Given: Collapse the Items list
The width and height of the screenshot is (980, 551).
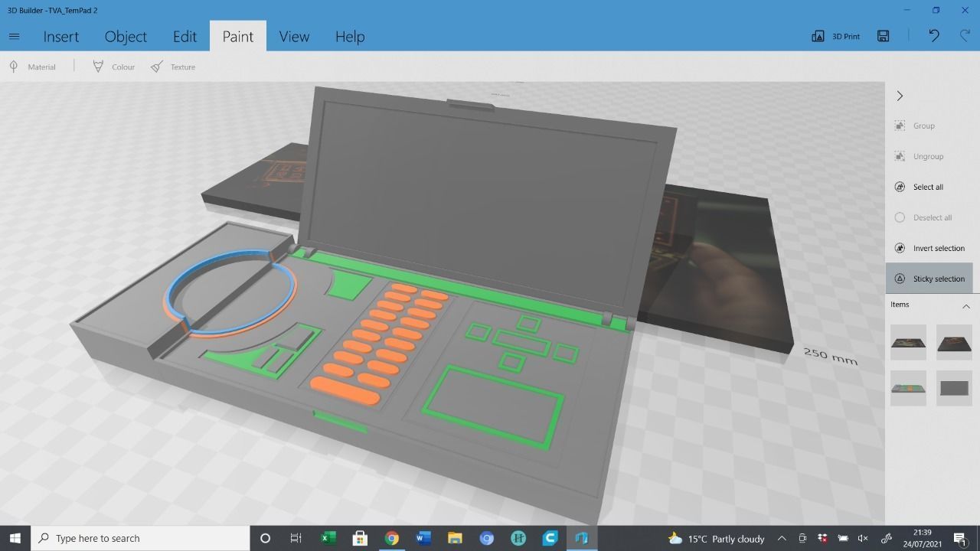Looking at the screenshot, I should tap(965, 305).
